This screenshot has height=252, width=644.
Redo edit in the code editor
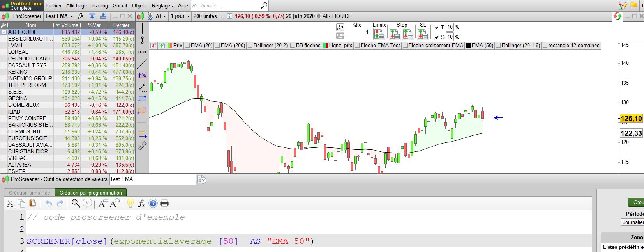pos(60,203)
